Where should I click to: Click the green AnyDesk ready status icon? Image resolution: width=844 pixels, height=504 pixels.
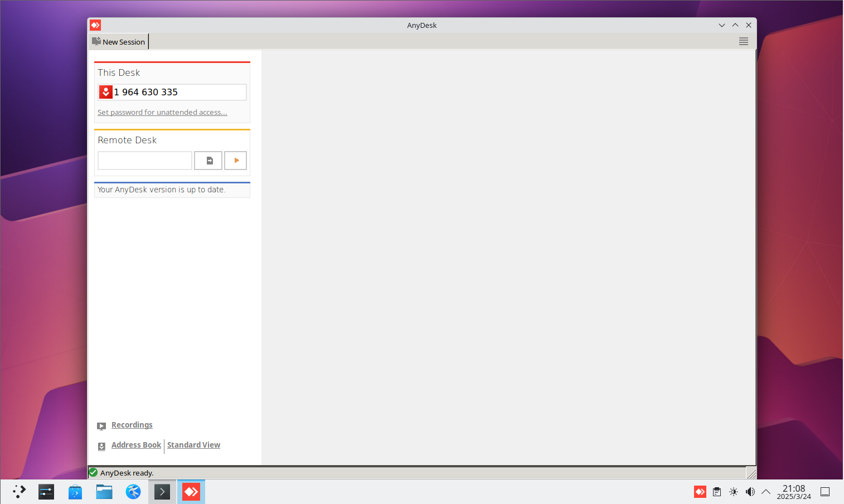point(93,472)
